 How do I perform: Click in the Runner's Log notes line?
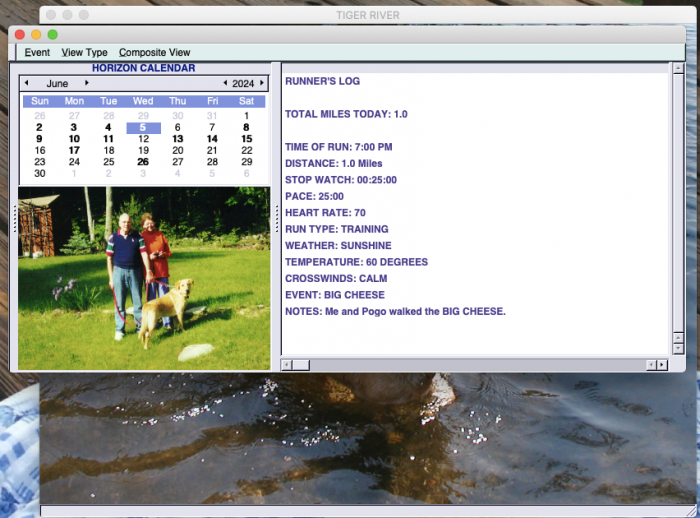point(395,311)
